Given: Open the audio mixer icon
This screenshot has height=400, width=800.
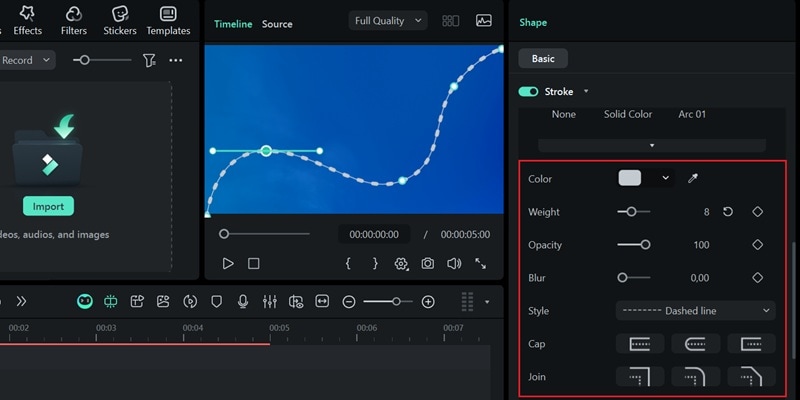Looking at the screenshot, I should pos(269,302).
